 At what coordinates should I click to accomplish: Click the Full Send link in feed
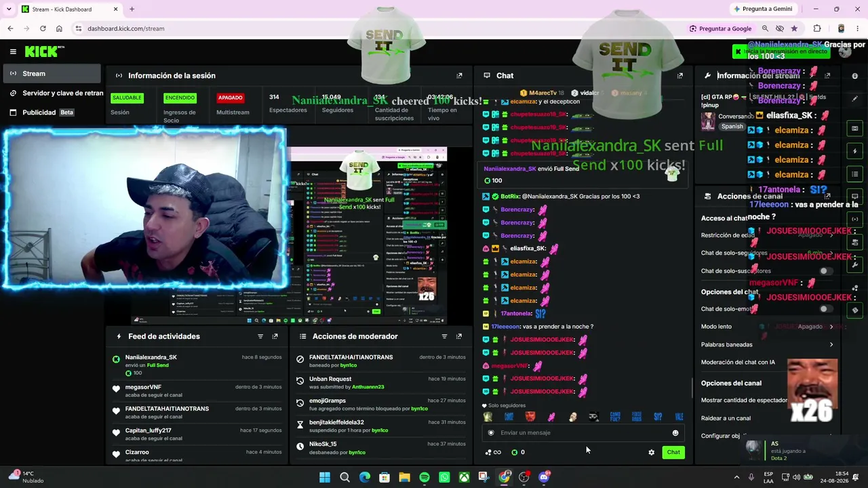click(x=157, y=365)
